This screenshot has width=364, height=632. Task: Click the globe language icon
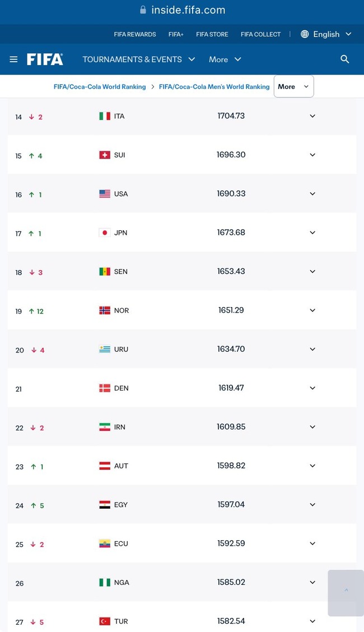tap(305, 34)
